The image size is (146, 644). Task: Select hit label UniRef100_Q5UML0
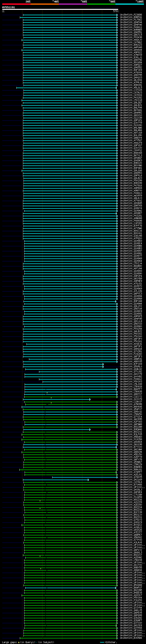(x=131, y=366)
